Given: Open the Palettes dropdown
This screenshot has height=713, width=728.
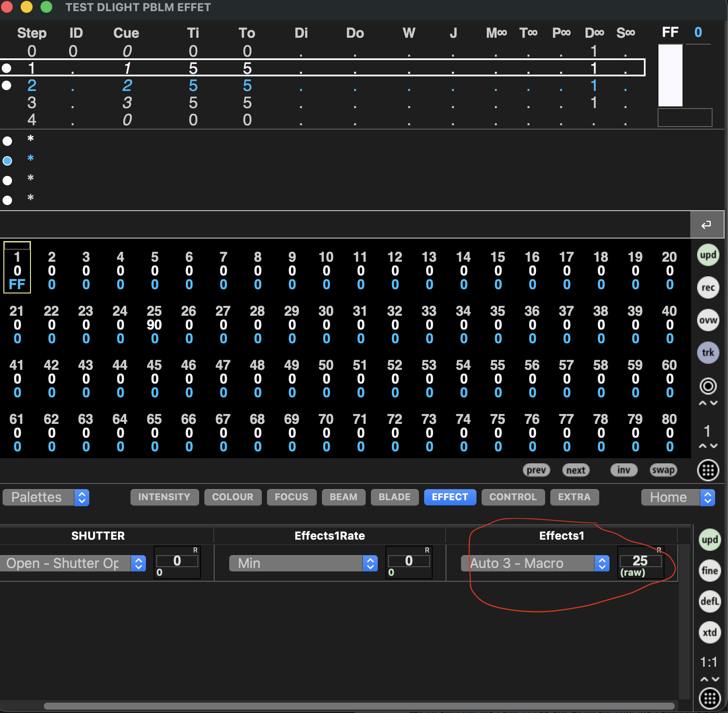Looking at the screenshot, I should point(45,498).
